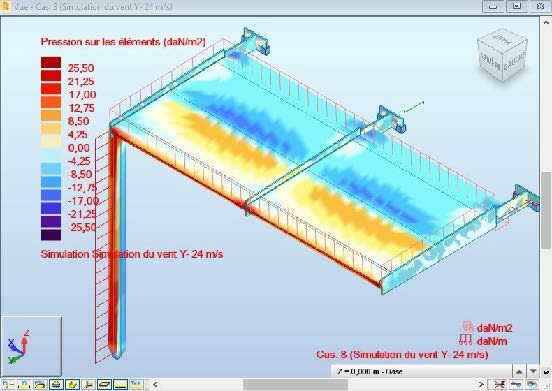The width and height of the screenshot is (552, 391).
Task: Show local coordinate systems icon
Action: click(x=88, y=384)
